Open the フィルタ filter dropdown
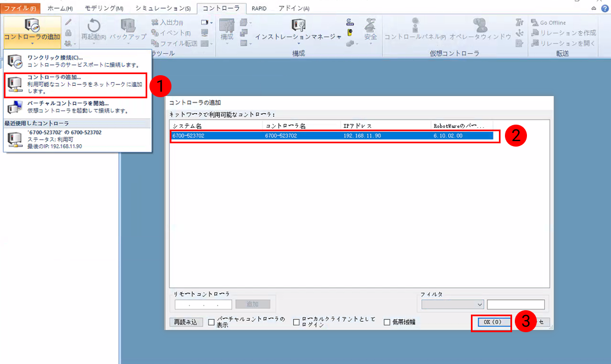The width and height of the screenshot is (611, 364). click(x=452, y=305)
